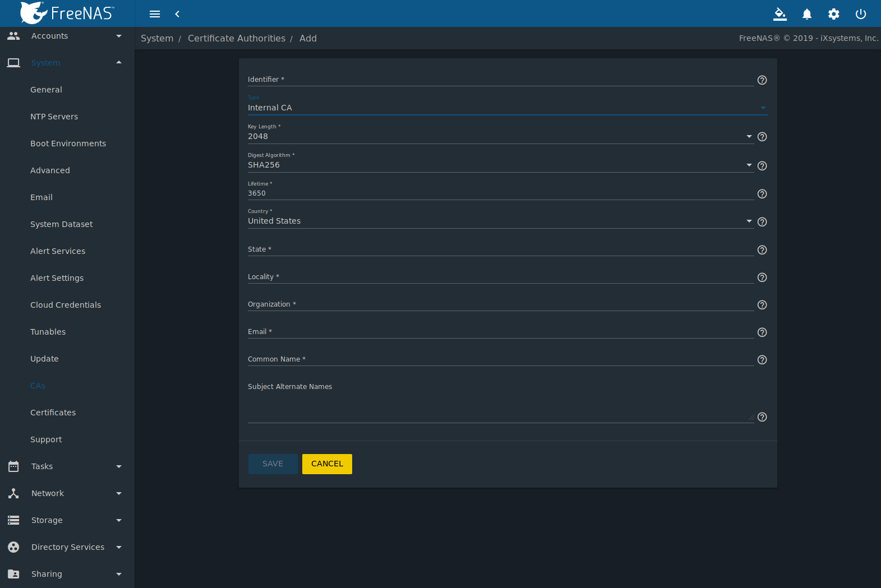Show help for the Identifier field

[x=762, y=80]
